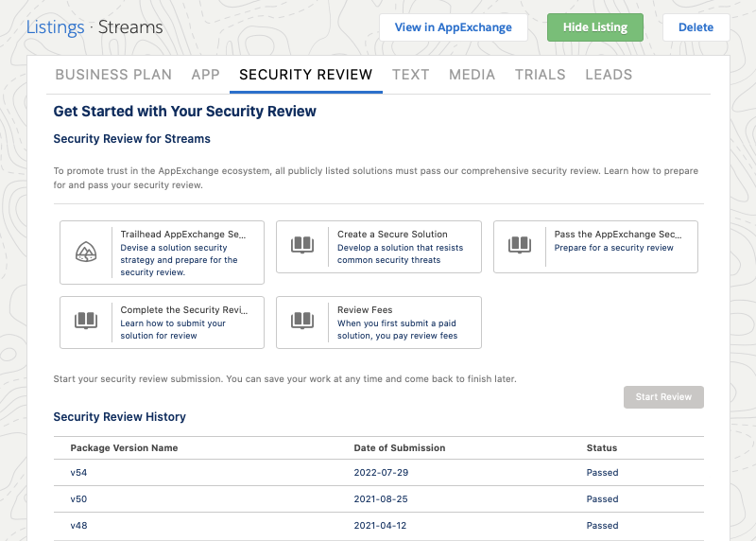Image resolution: width=756 pixels, height=541 pixels.
Task: Click the Package Version Name column header
Action: pyautogui.click(x=124, y=448)
